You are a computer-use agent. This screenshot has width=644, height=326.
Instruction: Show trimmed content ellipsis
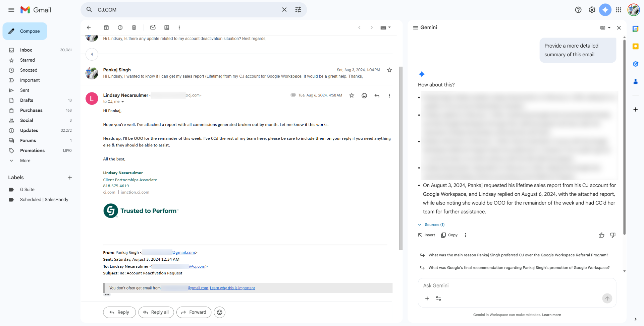[107, 295]
